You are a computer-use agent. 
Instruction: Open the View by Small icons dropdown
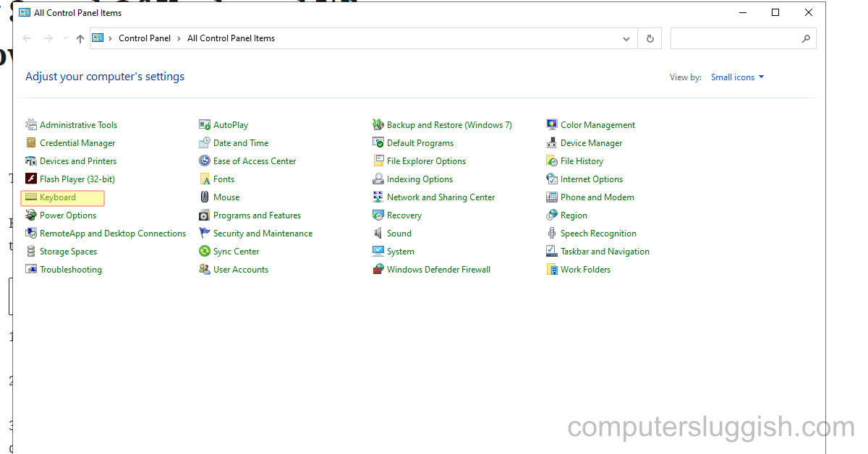click(x=737, y=77)
